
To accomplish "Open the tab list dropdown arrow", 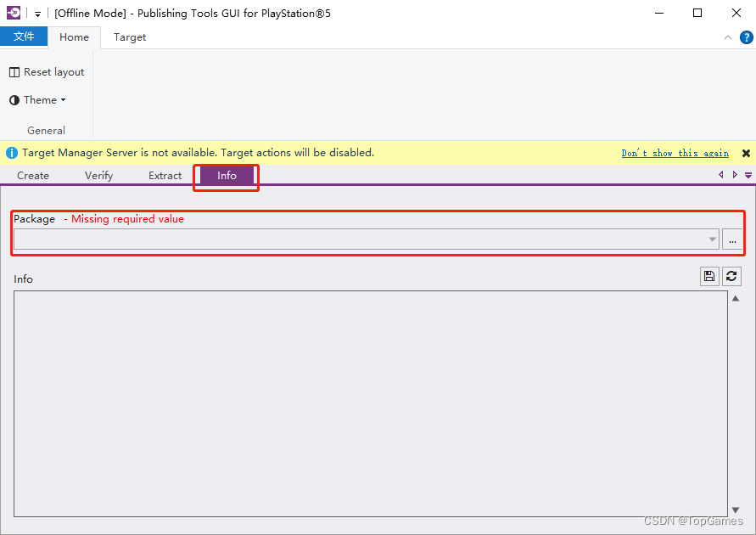I will coord(748,175).
